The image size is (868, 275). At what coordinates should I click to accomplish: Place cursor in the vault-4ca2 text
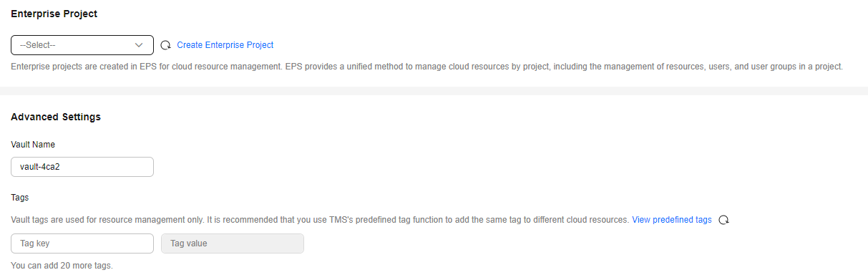(40, 167)
